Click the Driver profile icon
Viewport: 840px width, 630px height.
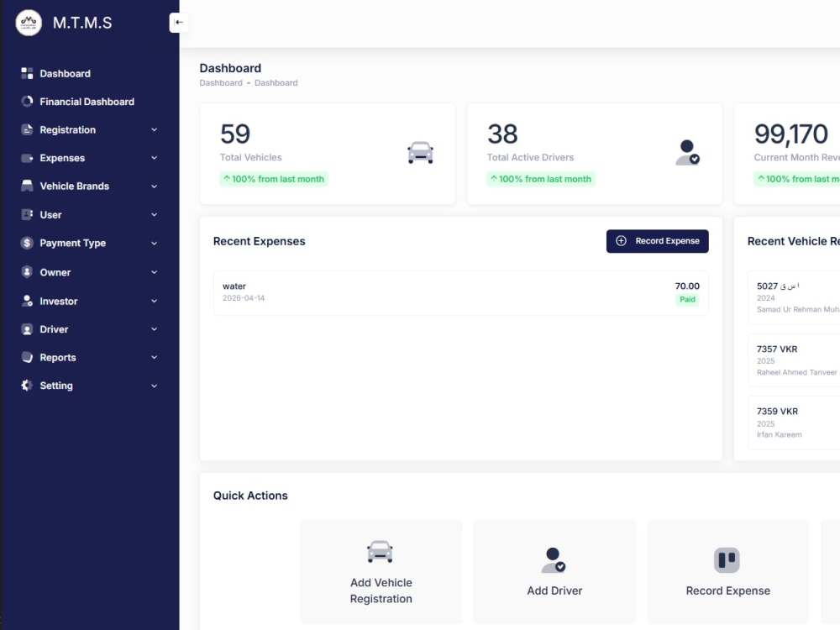27,329
